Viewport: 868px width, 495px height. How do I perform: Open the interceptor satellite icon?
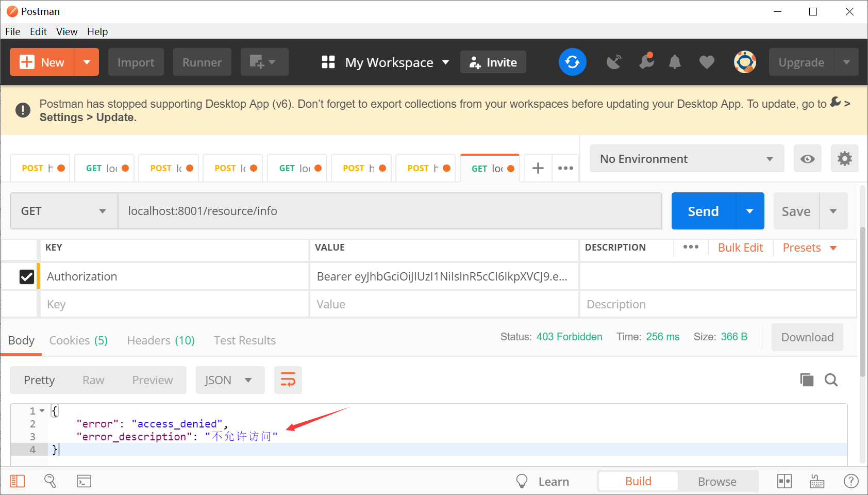(x=614, y=62)
